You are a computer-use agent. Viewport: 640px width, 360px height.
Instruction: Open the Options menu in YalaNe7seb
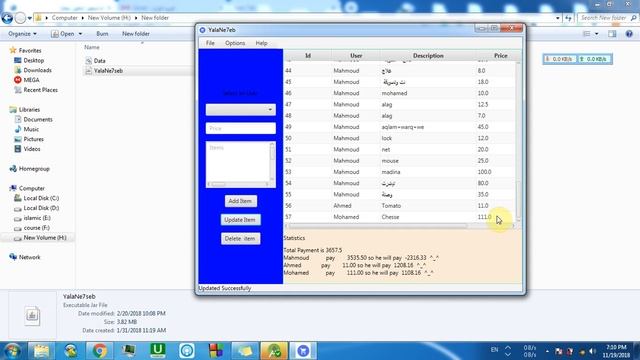235,43
